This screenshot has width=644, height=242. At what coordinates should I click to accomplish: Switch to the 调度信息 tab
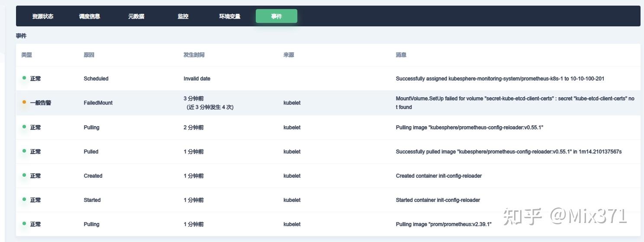(90, 16)
